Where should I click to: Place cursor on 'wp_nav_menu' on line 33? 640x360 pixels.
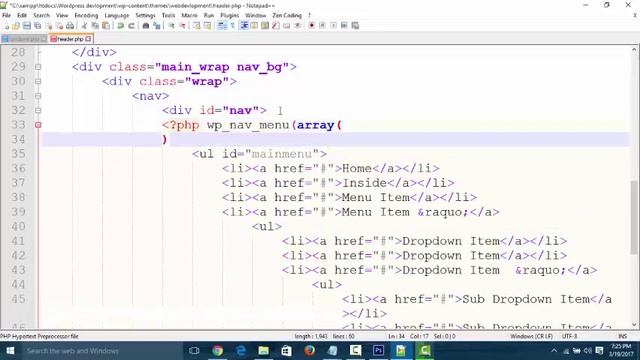pos(248,125)
